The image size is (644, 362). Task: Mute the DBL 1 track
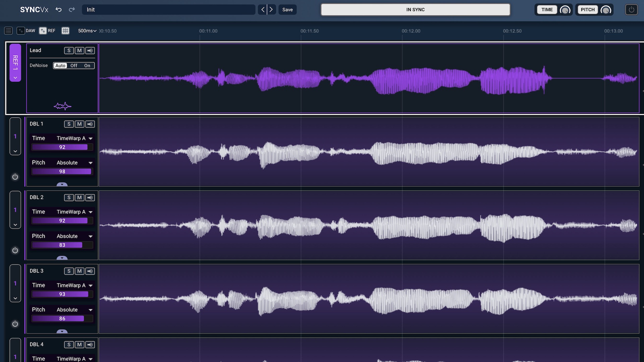[x=79, y=124]
